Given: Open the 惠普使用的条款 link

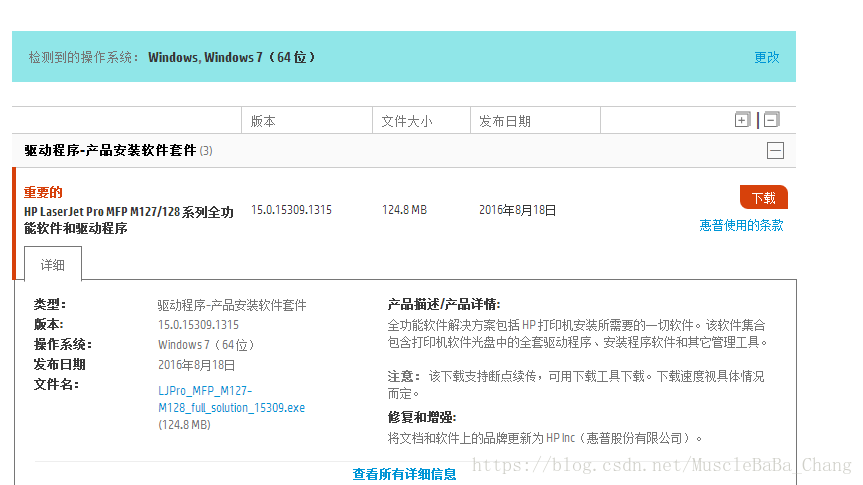Looking at the screenshot, I should point(741,225).
